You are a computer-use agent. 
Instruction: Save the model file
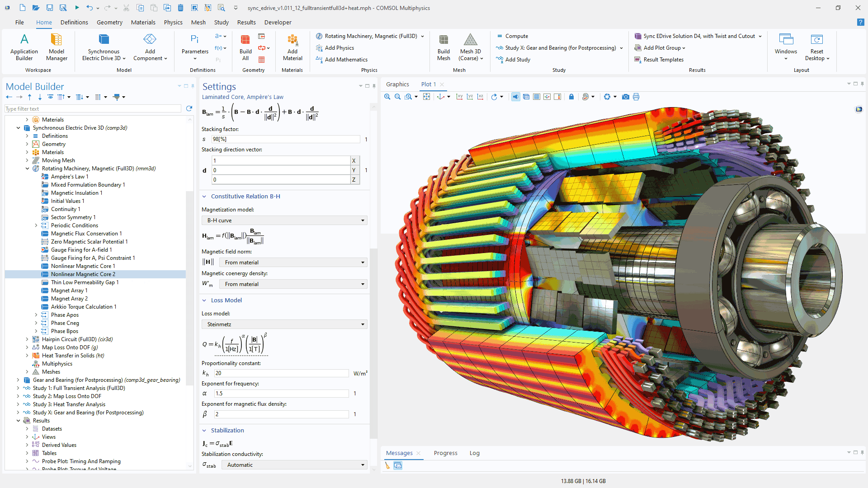pyautogui.click(x=50, y=8)
